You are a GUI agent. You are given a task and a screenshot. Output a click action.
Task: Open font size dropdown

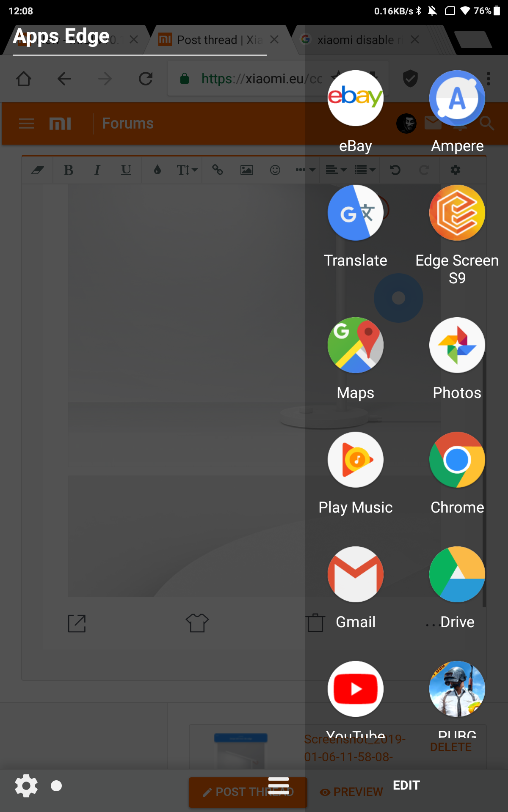point(187,170)
